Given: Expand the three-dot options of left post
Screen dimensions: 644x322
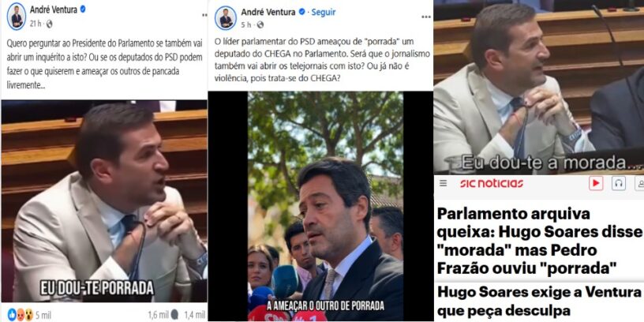Looking at the screenshot, I should [x=204, y=15].
